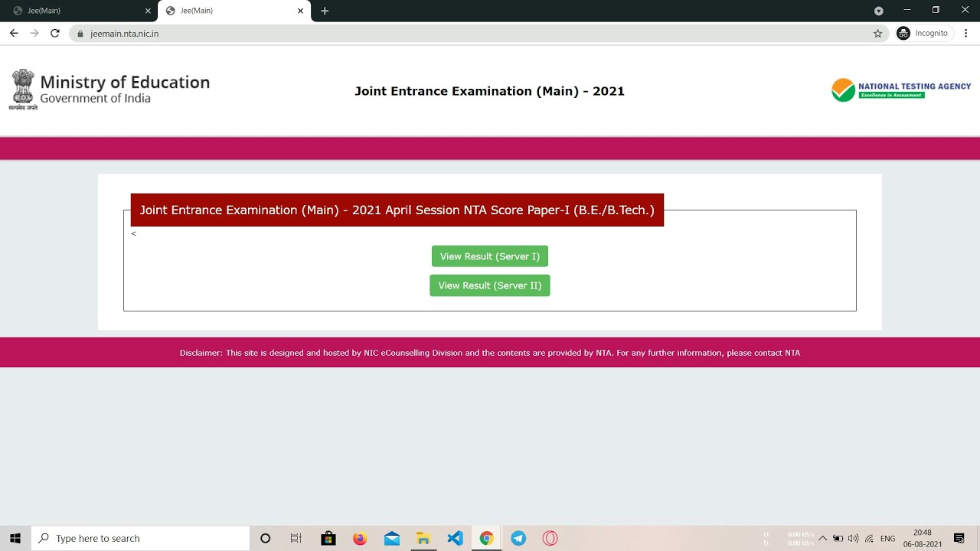The image size is (980, 551).
Task: Click the battery status tray icon
Action: (838, 538)
